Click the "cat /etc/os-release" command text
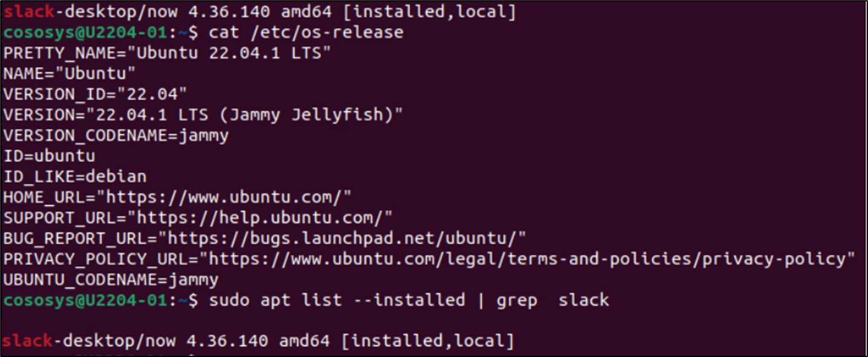The width and height of the screenshot is (868, 357). (x=306, y=32)
